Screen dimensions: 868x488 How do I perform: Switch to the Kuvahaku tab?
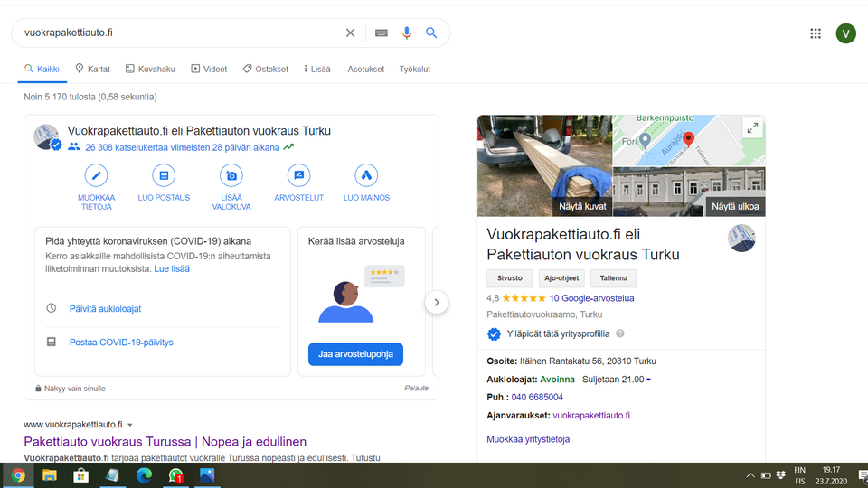coord(150,70)
